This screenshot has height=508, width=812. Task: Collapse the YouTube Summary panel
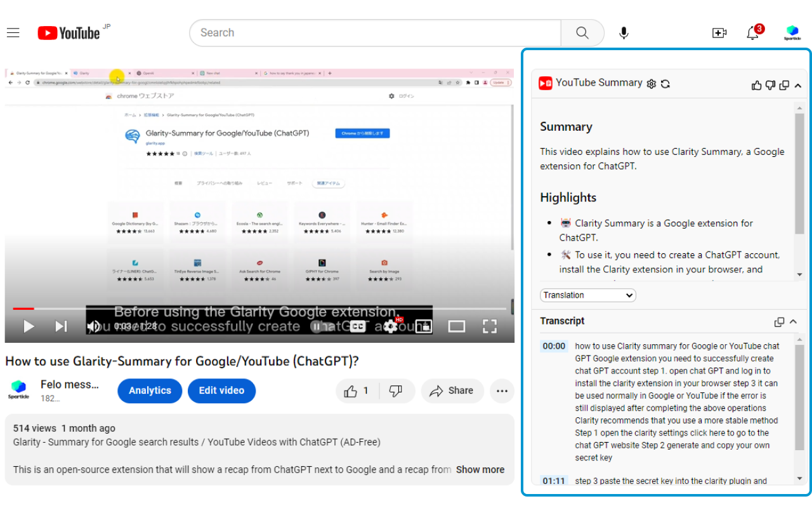click(798, 85)
